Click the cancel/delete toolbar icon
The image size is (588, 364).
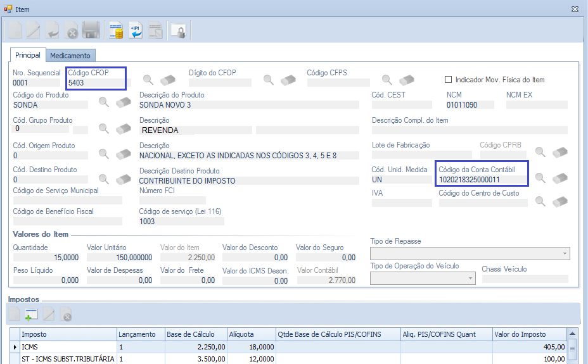(x=71, y=30)
